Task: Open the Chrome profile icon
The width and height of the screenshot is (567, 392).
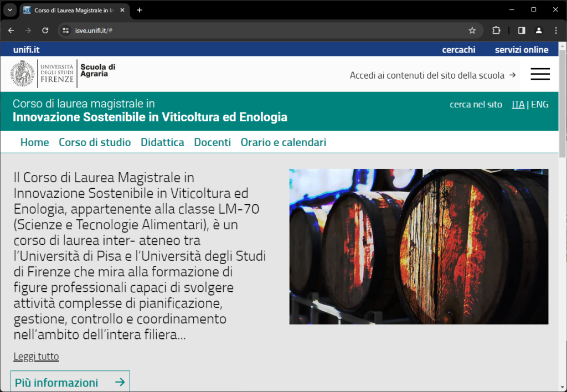Action: click(538, 30)
